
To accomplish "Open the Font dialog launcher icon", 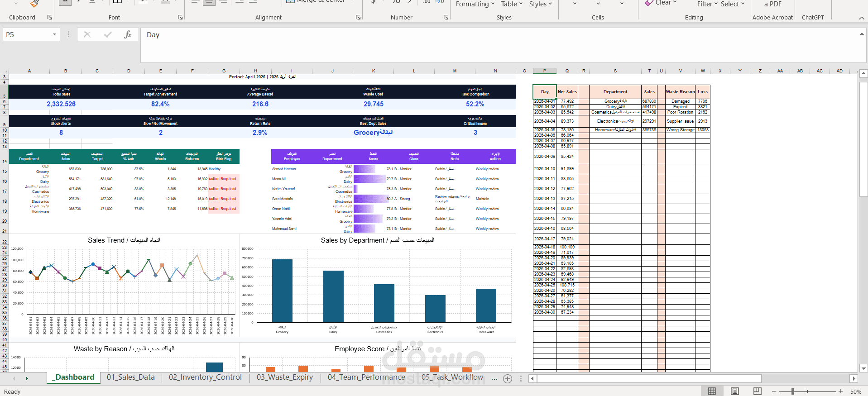I will (180, 17).
